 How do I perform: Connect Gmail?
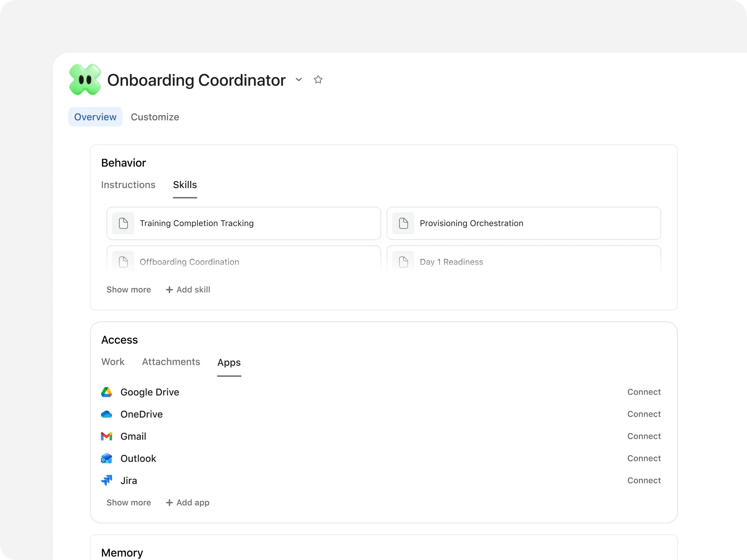pyautogui.click(x=644, y=436)
